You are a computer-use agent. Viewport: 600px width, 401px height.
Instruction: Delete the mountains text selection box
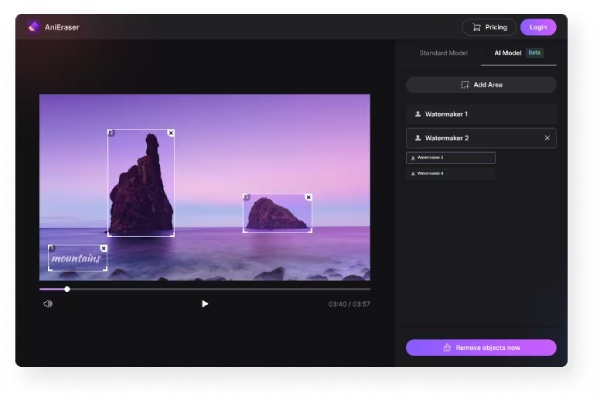[x=104, y=248]
